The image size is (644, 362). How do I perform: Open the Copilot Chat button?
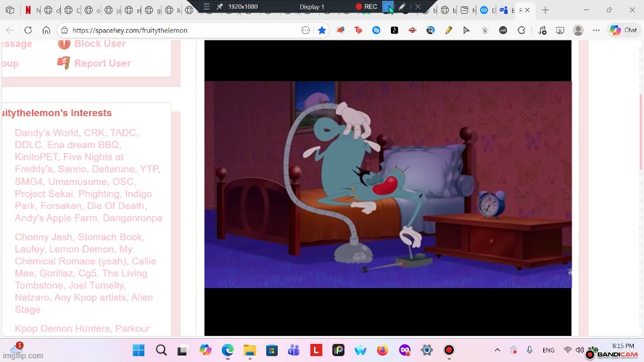coord(624,30)
